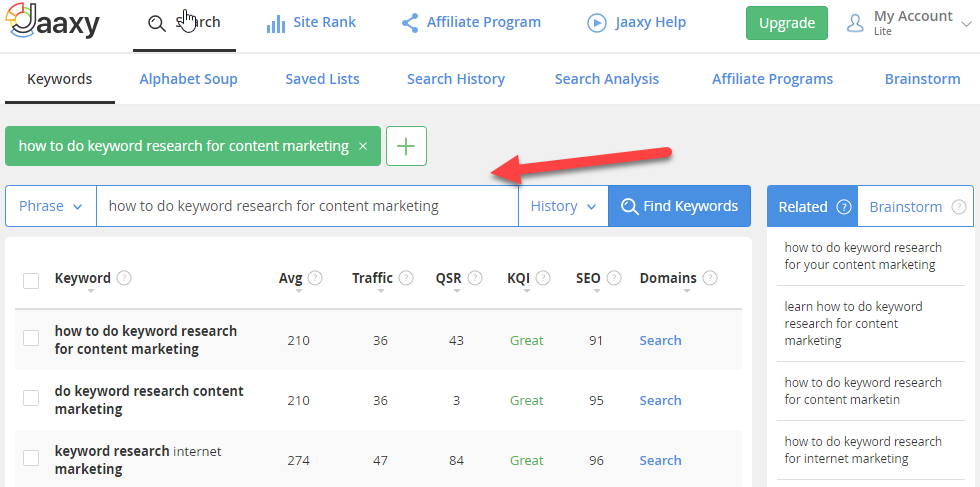Click the Find Keywords button
The image size is (980, 487).
(x=679, y=206)
